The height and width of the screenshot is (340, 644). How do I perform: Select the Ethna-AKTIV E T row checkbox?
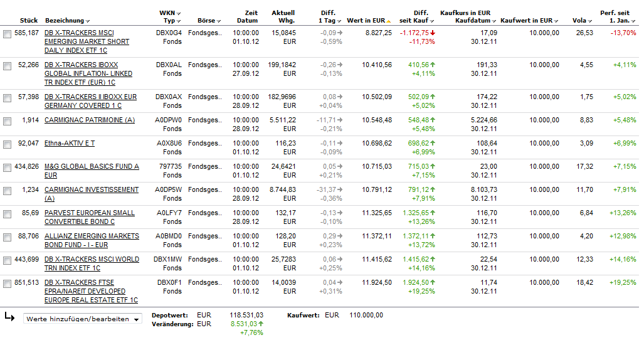pos(7,144)
